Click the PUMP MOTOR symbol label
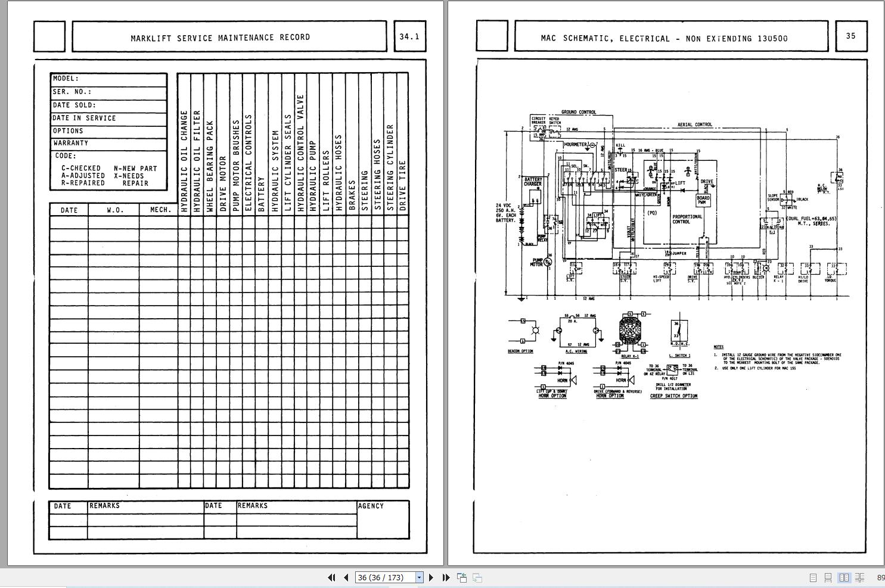The image size is (885, 588). (x=538, y=262)
